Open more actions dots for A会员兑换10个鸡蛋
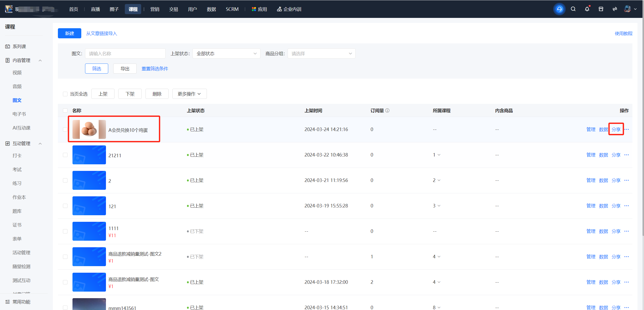The image size is (644, 310). pos(627,129)
